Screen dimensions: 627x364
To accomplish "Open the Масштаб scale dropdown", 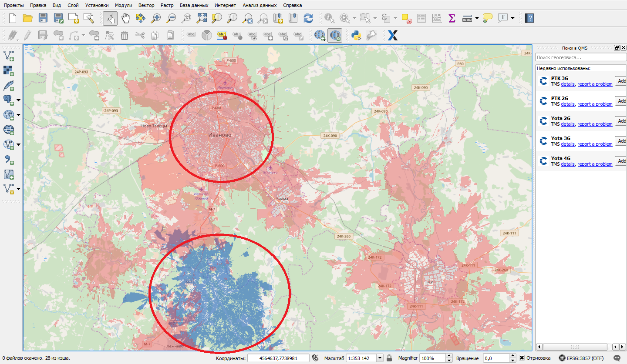I will pyautogui.click(x=379, y=358).
